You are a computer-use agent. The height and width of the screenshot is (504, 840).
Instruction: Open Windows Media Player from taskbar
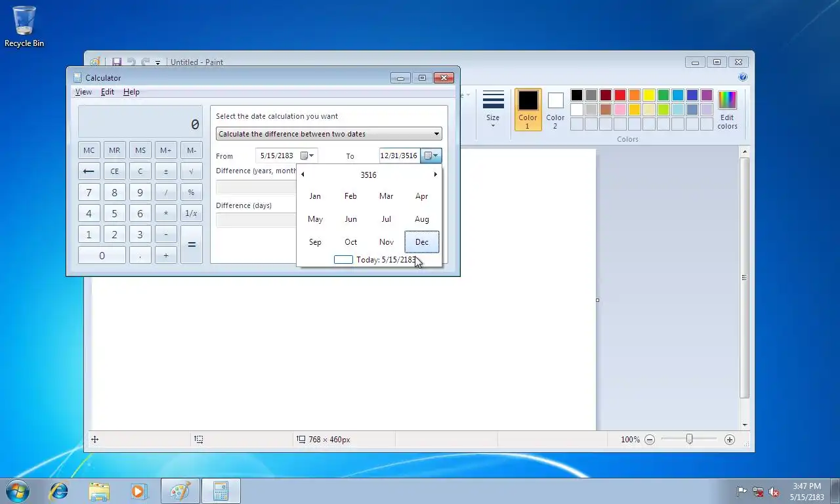[138, 491]
